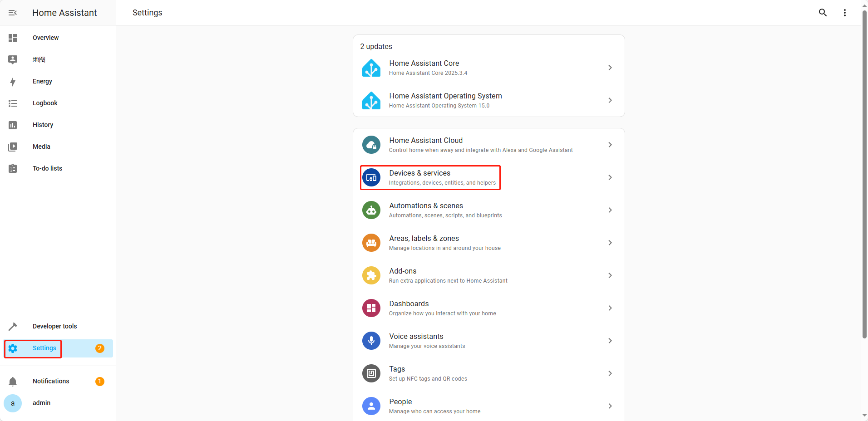
Task: Click the Media play icon
Action: pyautogui.click(x=13, y=147)
